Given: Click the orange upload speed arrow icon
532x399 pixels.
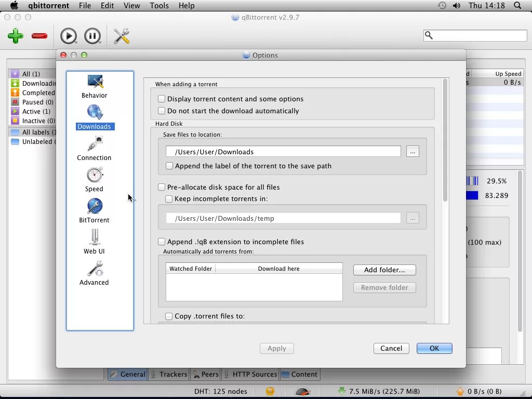Looking at the screenshot, I should (x=460, y=391).
